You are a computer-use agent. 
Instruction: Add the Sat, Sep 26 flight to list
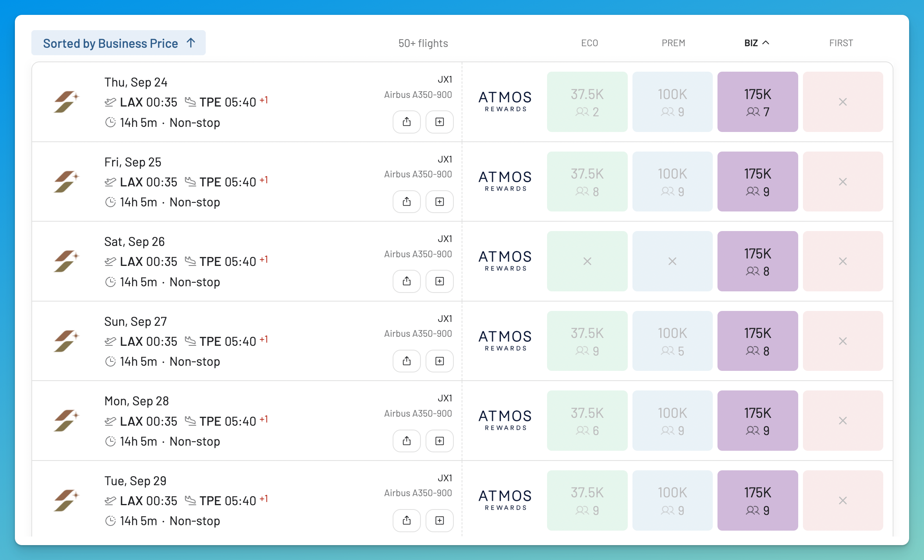(440, 281)
